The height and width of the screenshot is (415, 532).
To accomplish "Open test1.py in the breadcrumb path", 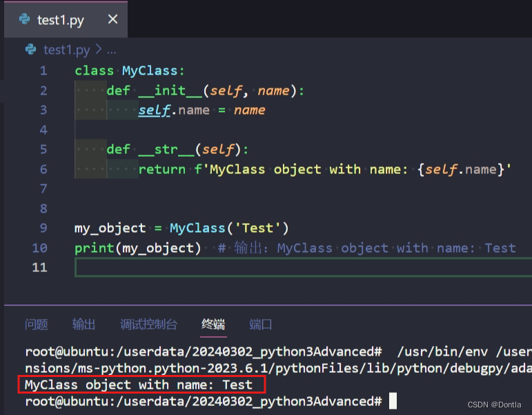I will point(66,50).
